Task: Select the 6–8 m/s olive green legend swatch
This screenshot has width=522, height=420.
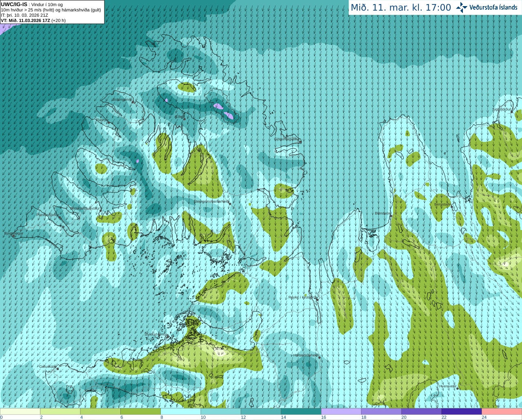Action: click(x=140, y=411)
